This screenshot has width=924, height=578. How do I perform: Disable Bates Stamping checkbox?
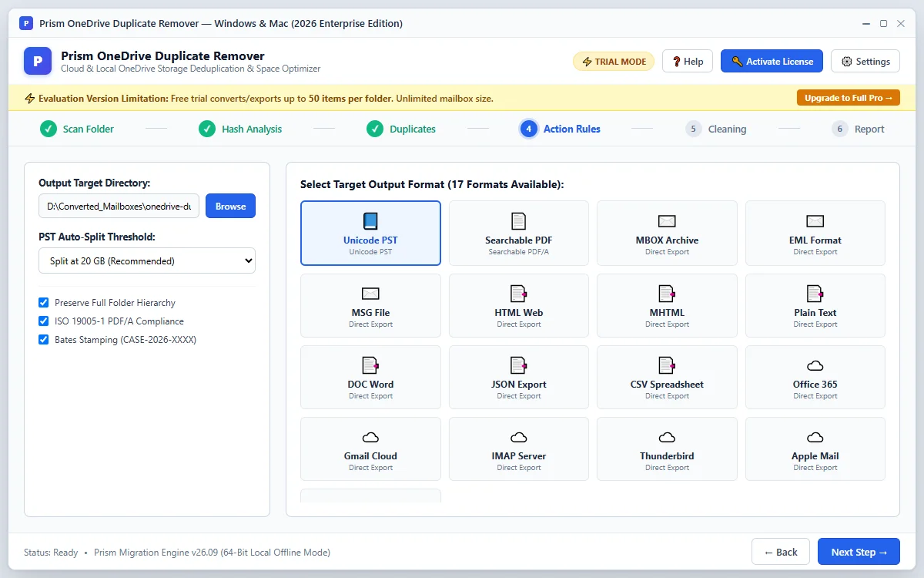(x=44, y=340)
